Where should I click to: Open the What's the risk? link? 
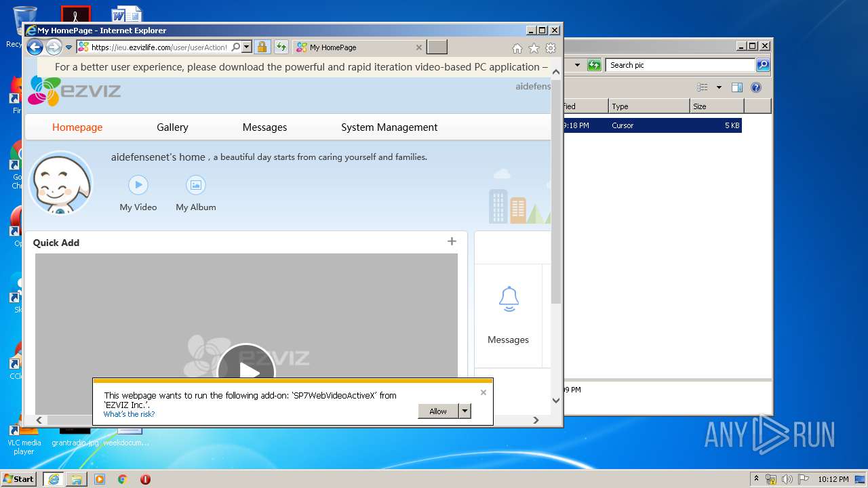click(x=129, y=414)
